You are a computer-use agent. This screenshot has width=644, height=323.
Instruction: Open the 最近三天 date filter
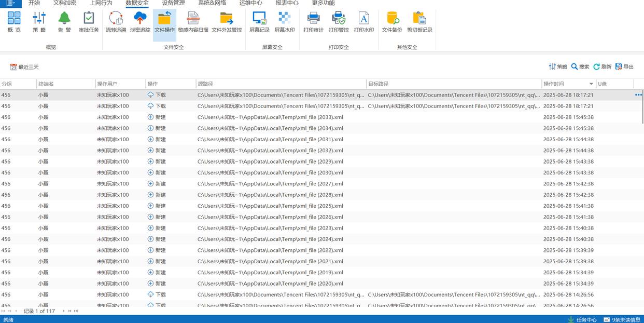[24, 67]
